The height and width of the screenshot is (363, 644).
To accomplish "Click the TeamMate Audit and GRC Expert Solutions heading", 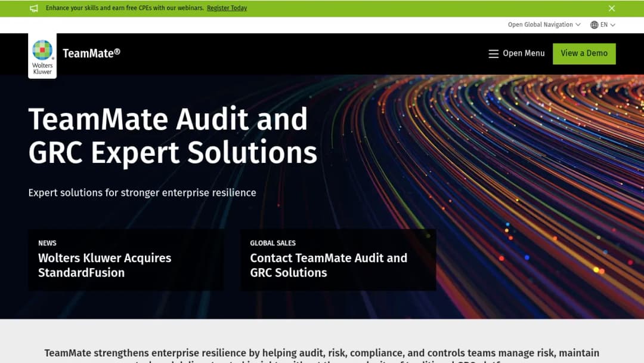I will (x=172, y=136).
